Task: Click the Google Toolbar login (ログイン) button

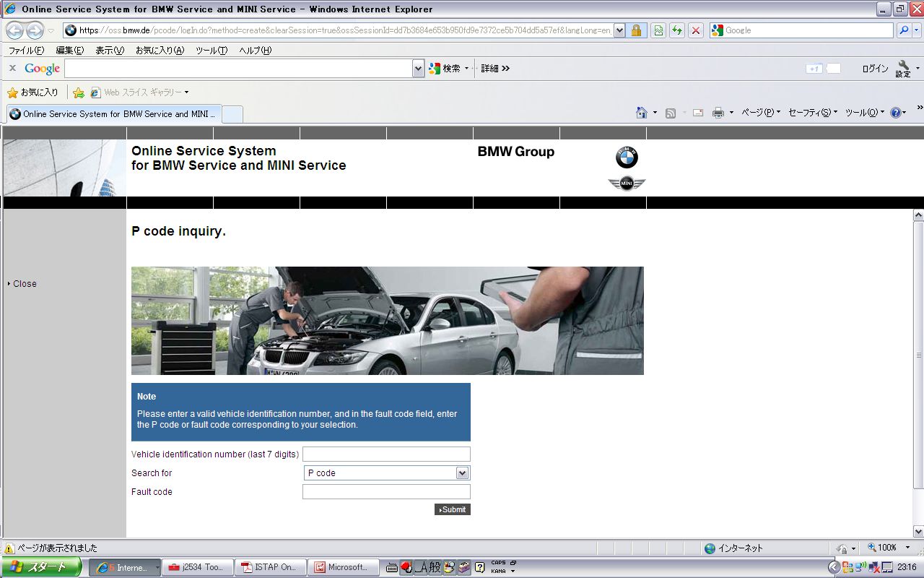Action: click(x=875, y=69)
